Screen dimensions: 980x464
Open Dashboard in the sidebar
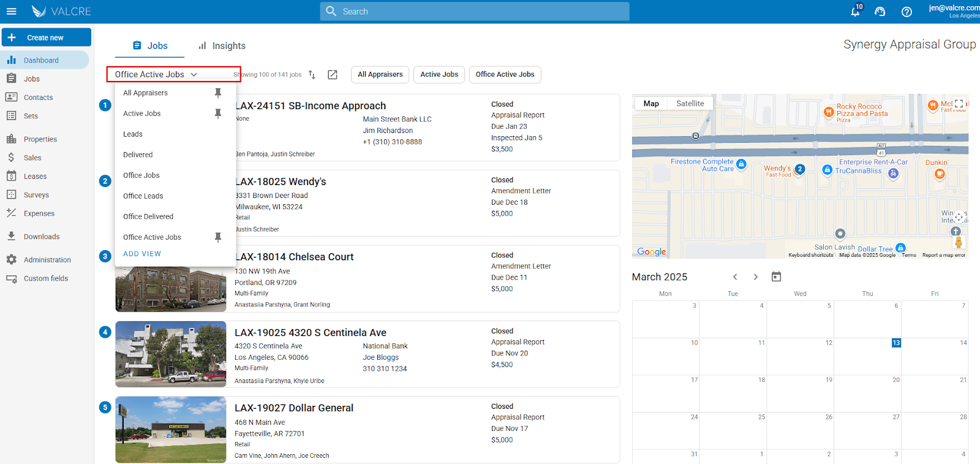(x=45, y=60)
